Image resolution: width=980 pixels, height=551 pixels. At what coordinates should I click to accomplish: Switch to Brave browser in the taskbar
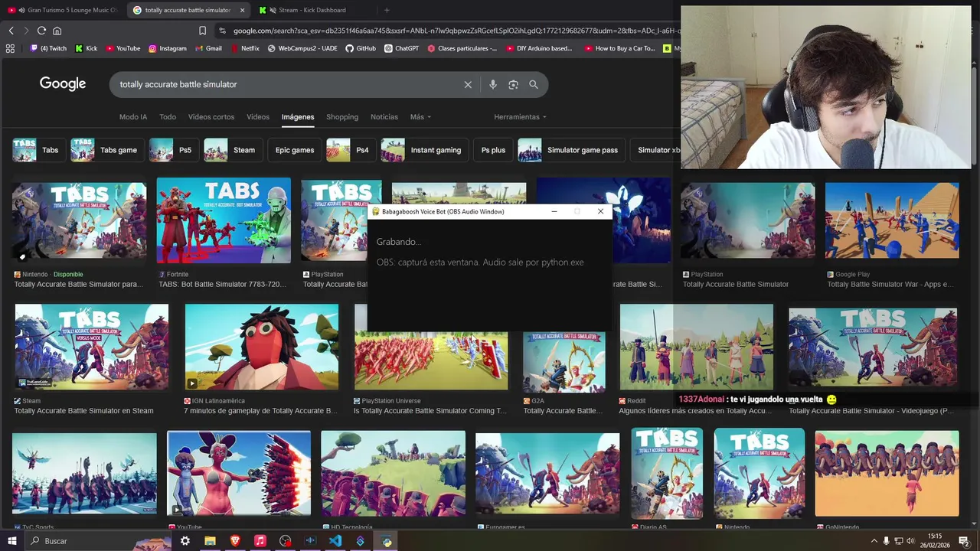tap(235, 541)
